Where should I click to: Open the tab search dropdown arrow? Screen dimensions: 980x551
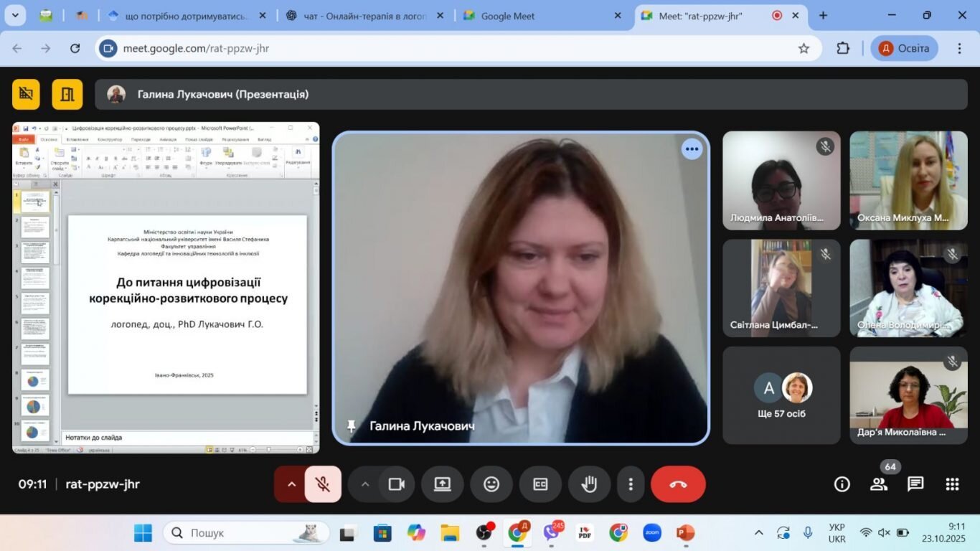click(x=14, y=15)
